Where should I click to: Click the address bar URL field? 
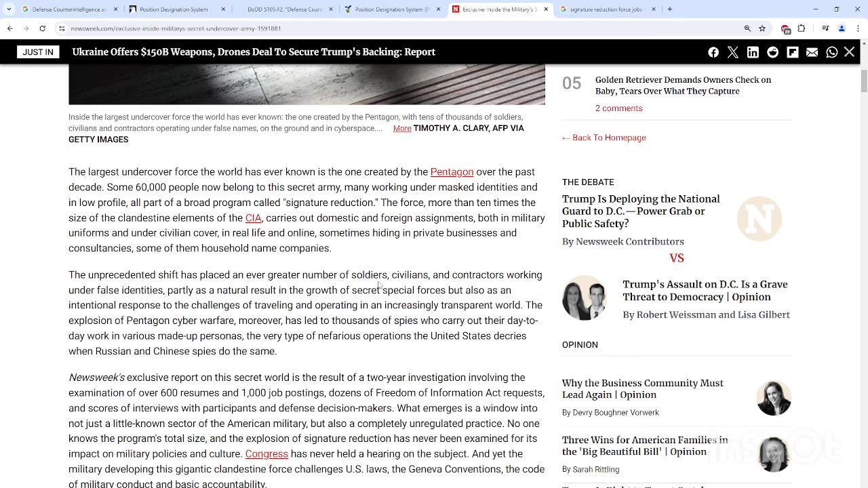point(400,28)
